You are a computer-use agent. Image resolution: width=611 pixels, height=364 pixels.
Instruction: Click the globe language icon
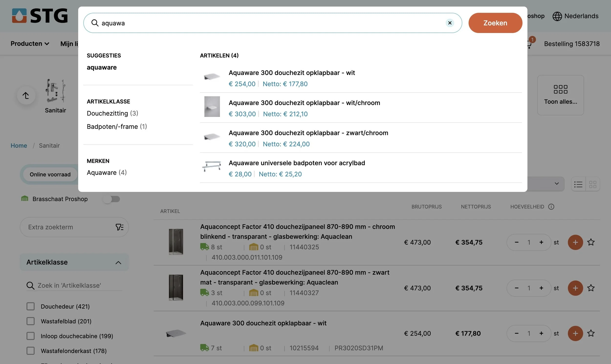click(557, 16)
